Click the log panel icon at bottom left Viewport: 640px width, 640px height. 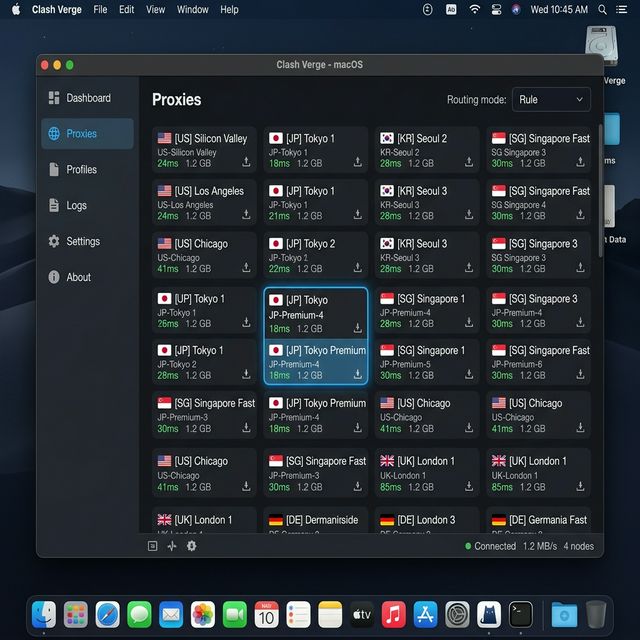pyautogui.click(x=153, y=546)
